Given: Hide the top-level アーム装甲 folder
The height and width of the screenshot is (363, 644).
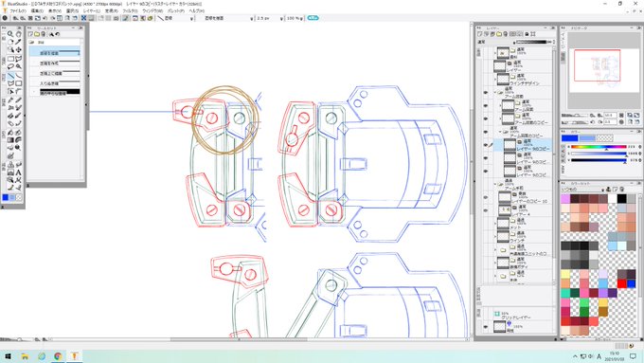Looking at the screenshot, I should click(486, 93).
